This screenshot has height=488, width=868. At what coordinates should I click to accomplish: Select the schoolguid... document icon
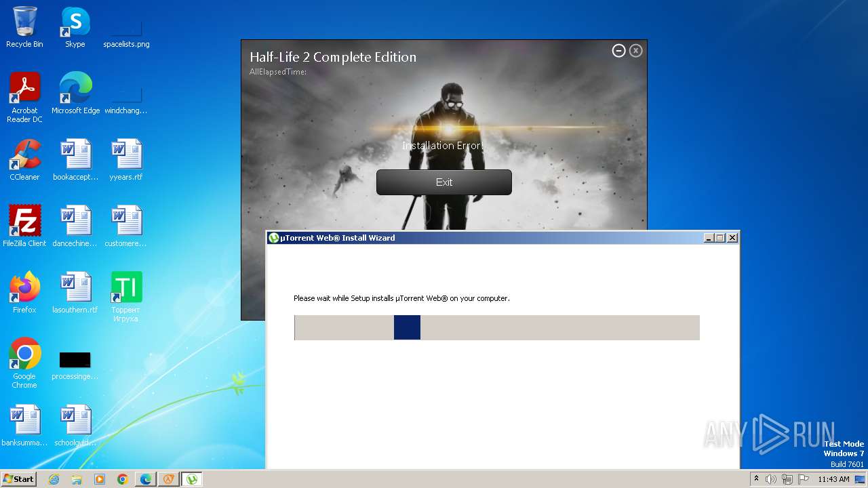(75, 426)
